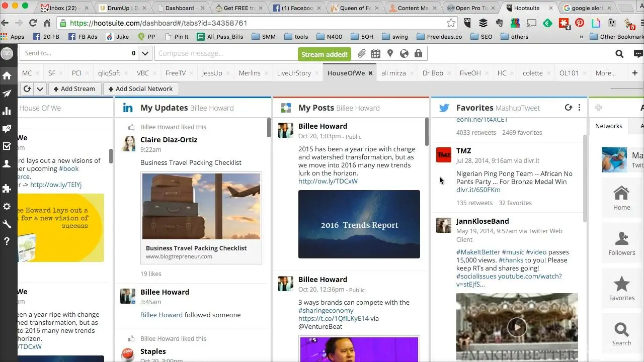Click the Hootsuite owl avatar icon

point(7,54)
